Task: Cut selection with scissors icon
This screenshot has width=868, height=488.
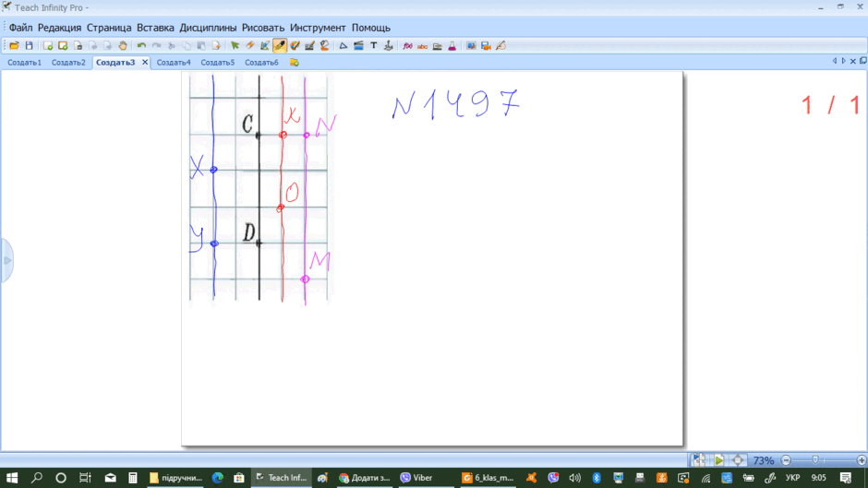Action: tap(172, 46)
